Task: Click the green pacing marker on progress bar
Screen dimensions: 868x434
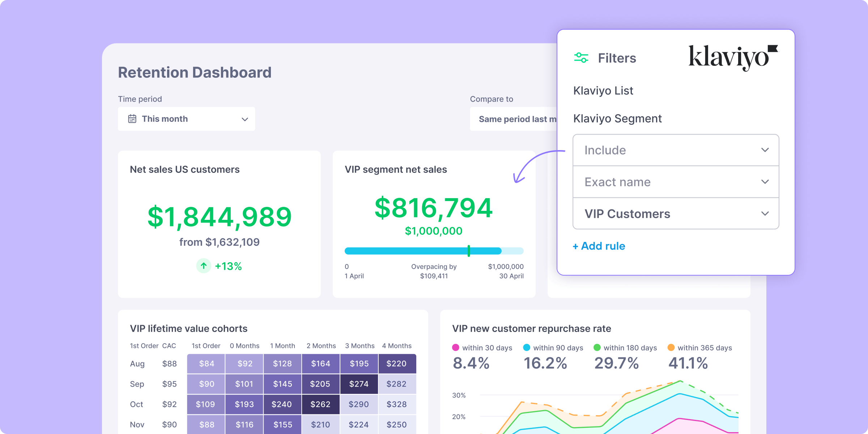Action: point(469,251)
